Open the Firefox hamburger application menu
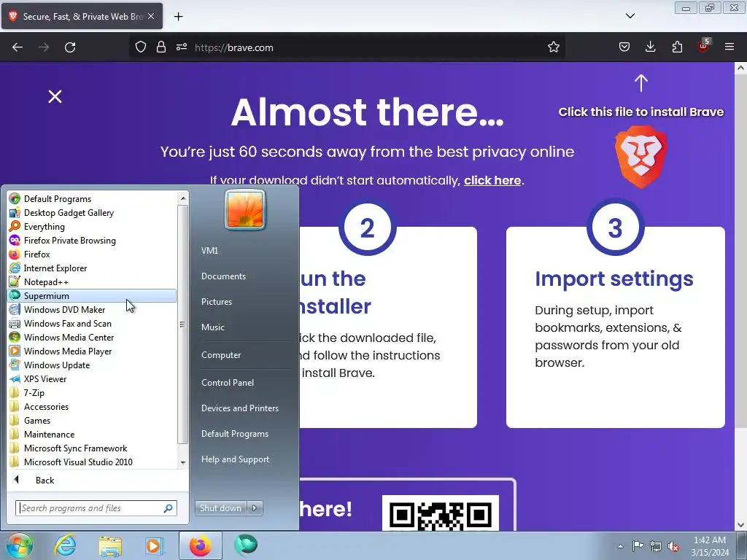 click(729, 47)
